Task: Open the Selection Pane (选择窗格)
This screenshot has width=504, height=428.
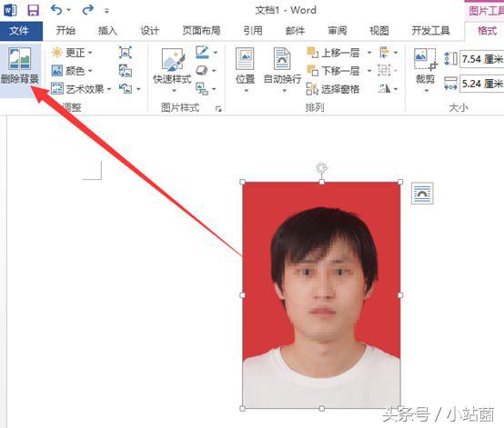Action: 333,89
